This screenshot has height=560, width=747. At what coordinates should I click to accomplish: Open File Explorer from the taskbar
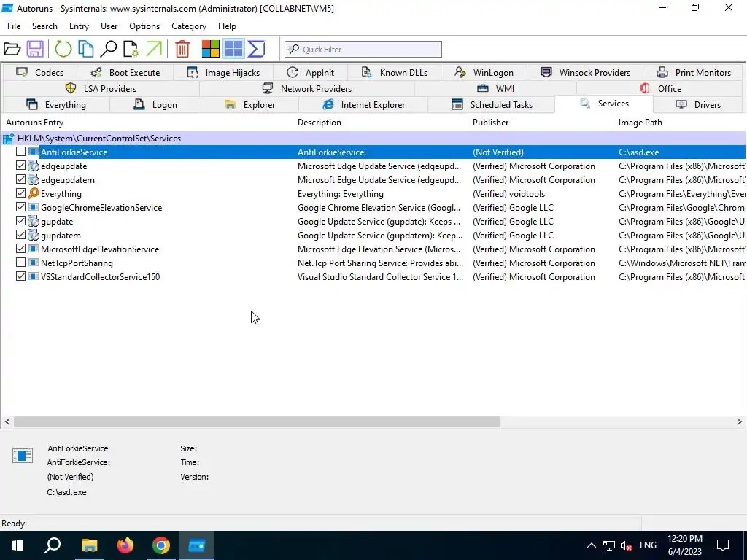coord(89,545)
